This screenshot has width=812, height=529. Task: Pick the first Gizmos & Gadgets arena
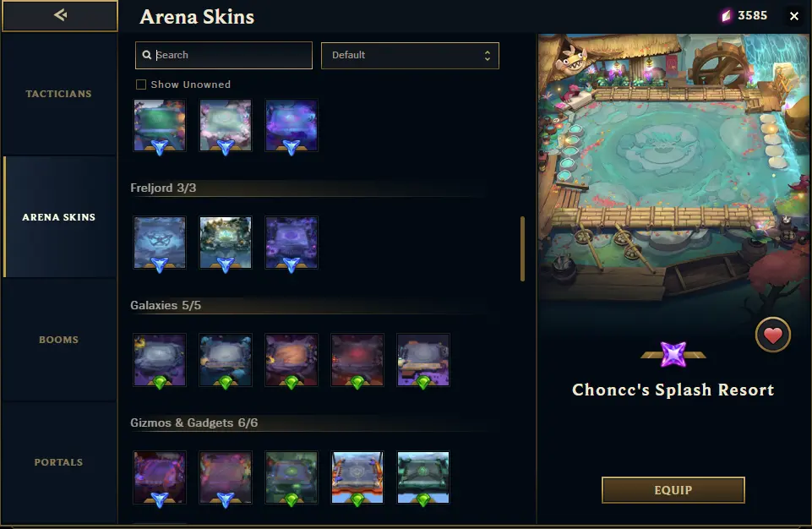[160, 477]
